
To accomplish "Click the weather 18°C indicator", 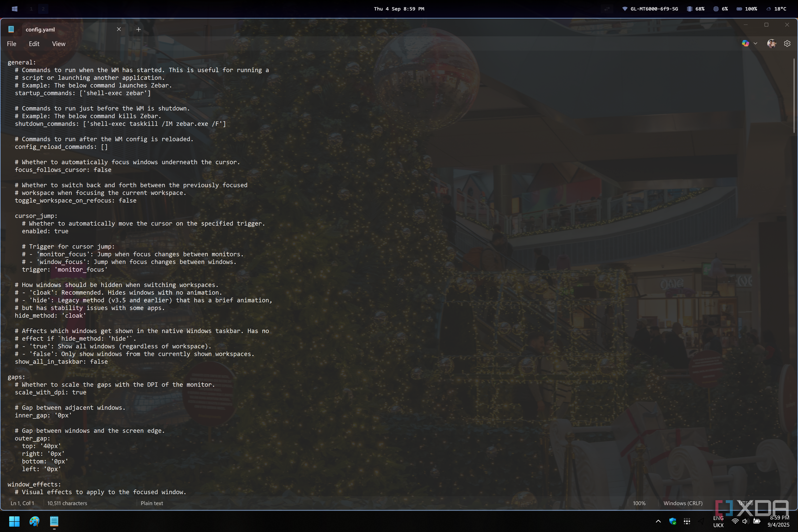I will [x=776, y=9].
